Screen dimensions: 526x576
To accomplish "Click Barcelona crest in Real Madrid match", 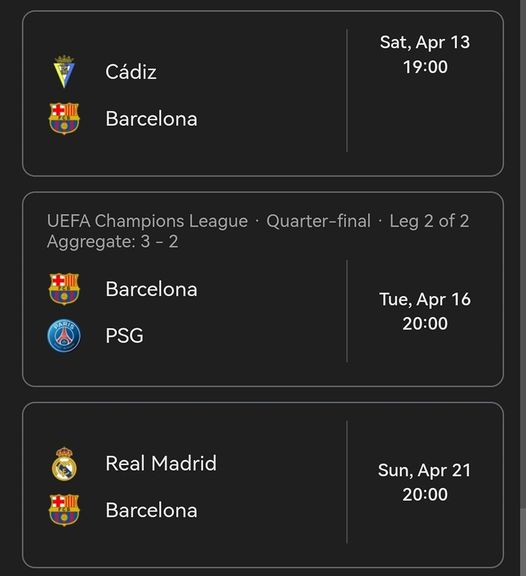I will 64,510.
